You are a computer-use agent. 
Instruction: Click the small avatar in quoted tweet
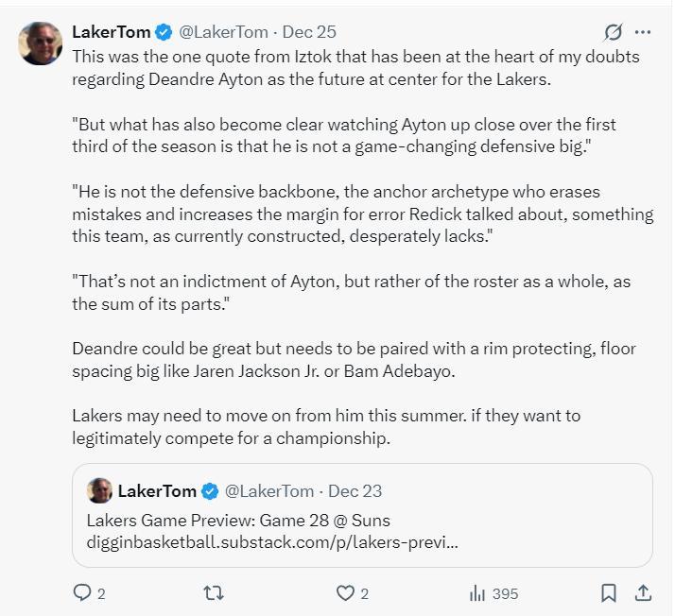point(99,491)
